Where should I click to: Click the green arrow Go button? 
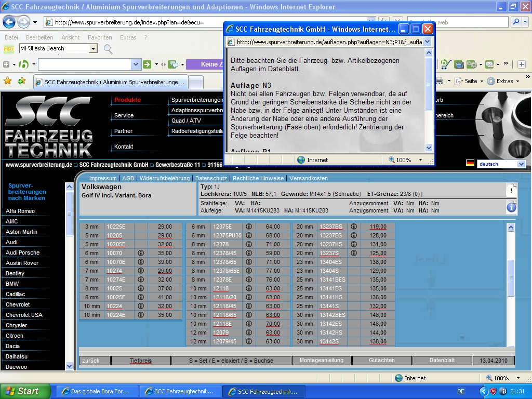(147, 64)
